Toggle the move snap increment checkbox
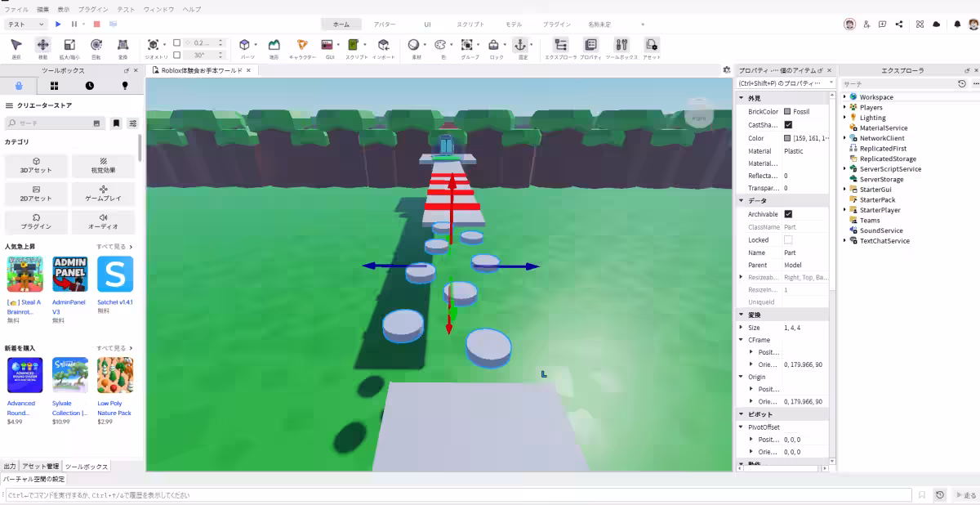980x505 pixels. click(x=177, y=42)
